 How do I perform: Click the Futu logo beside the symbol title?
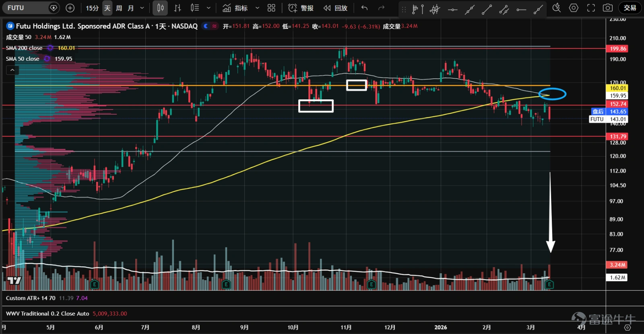[10, 26]
